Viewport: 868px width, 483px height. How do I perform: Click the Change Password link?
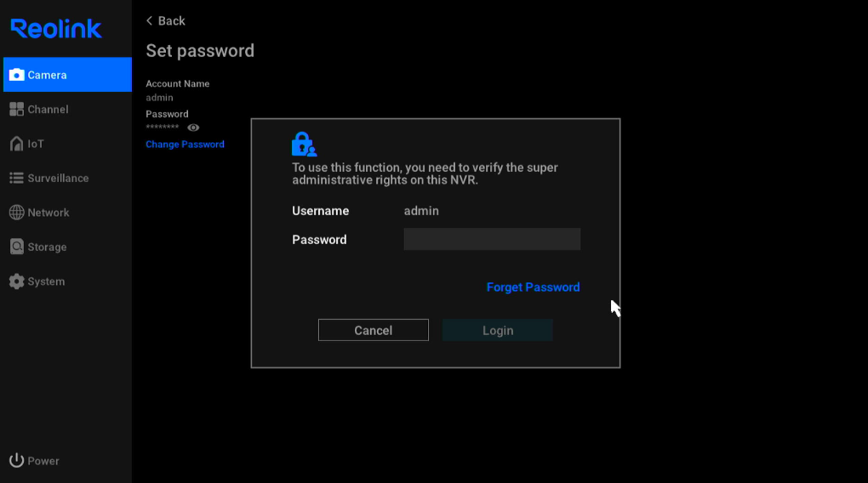(185, 145)
